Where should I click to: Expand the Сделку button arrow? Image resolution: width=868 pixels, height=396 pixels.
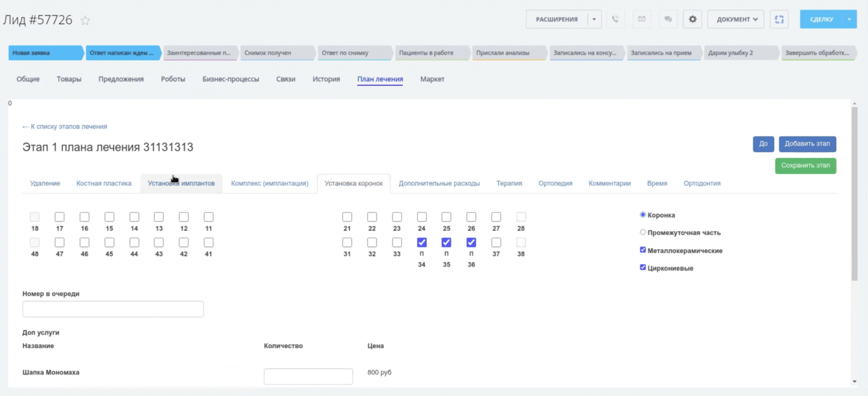click(x=849, y=19)
